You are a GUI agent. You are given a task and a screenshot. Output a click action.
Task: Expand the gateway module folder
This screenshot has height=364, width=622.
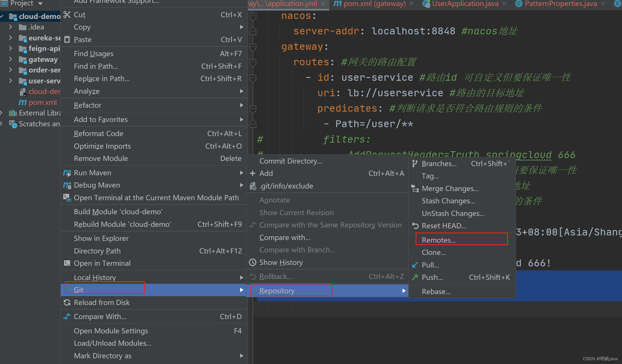tap(11, 59)
